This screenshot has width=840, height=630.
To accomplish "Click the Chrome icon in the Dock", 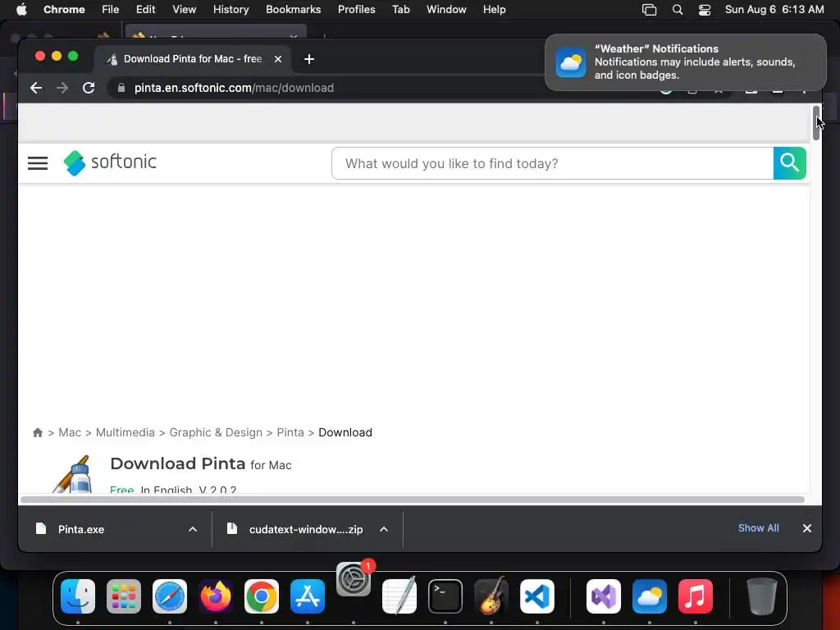I will [262, 596].
